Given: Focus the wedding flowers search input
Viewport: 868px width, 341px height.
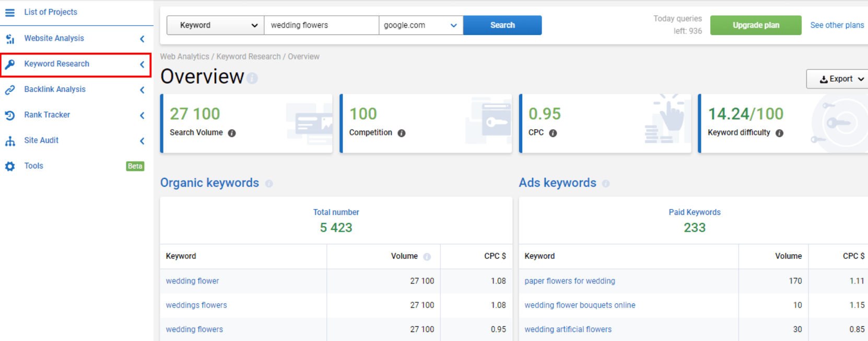Looking at the screenshot, I should click(x=321, y=25).
